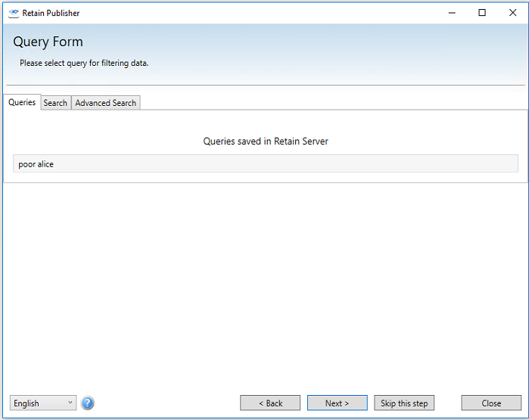Click the Retain Publisher title bar icon

pos(14,13)
